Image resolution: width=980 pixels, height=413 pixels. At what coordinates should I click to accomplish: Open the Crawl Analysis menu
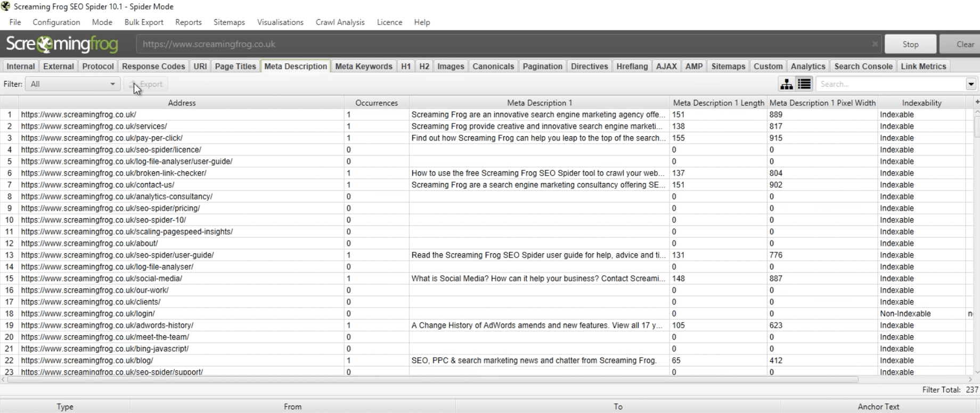340,22
